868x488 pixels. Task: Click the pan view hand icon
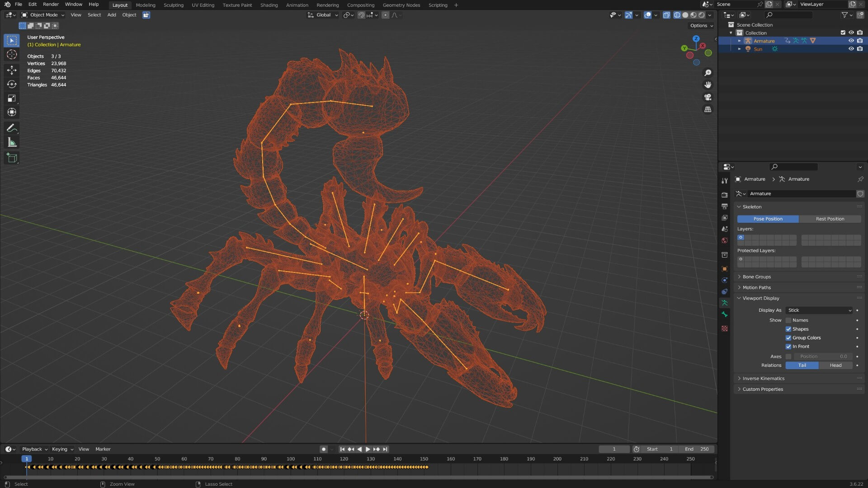[708, 85]
